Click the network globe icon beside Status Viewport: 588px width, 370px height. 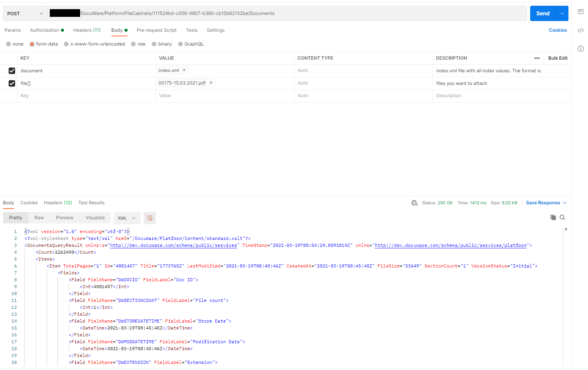(414, 203)
